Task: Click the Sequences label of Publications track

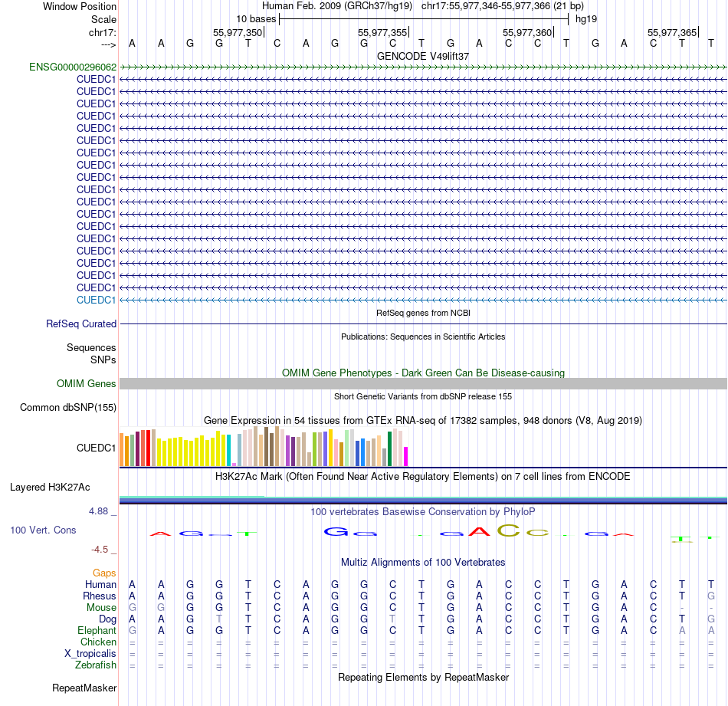Action: (91, 347)
